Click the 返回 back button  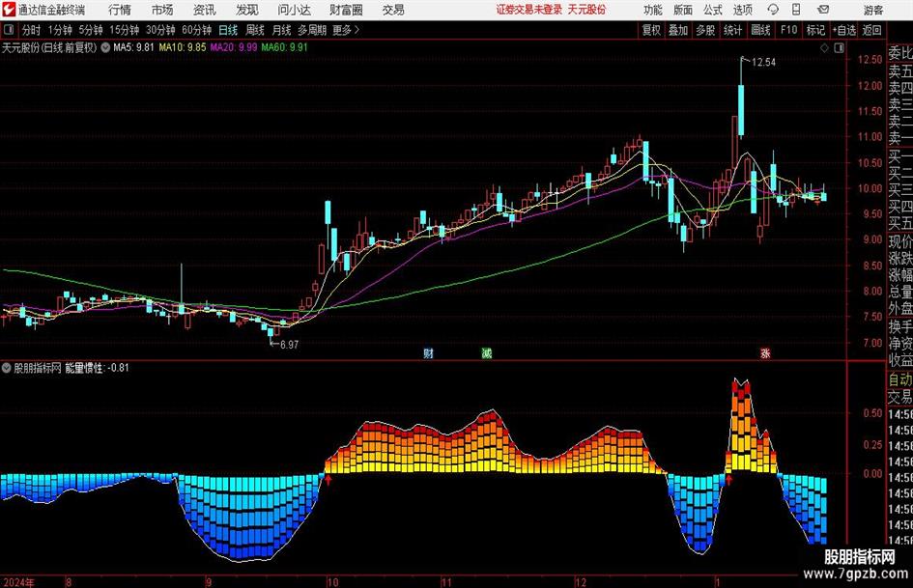point(871,30)
